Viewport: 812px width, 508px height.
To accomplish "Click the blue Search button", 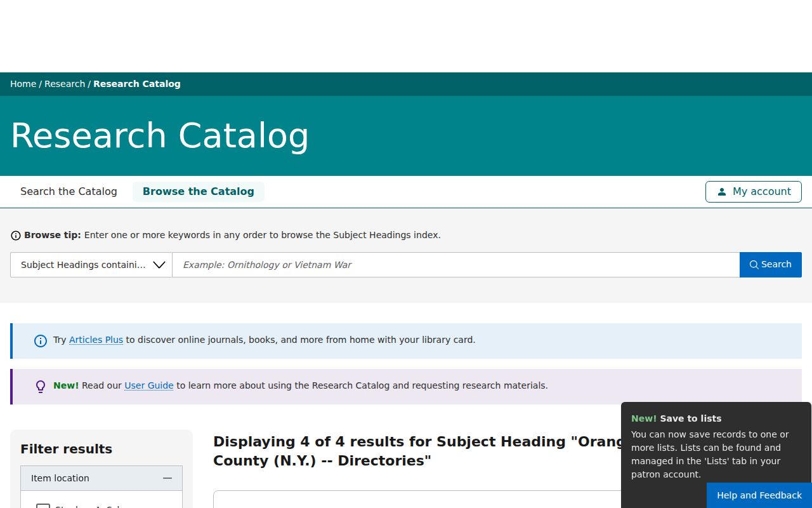I will coord(771,265).
